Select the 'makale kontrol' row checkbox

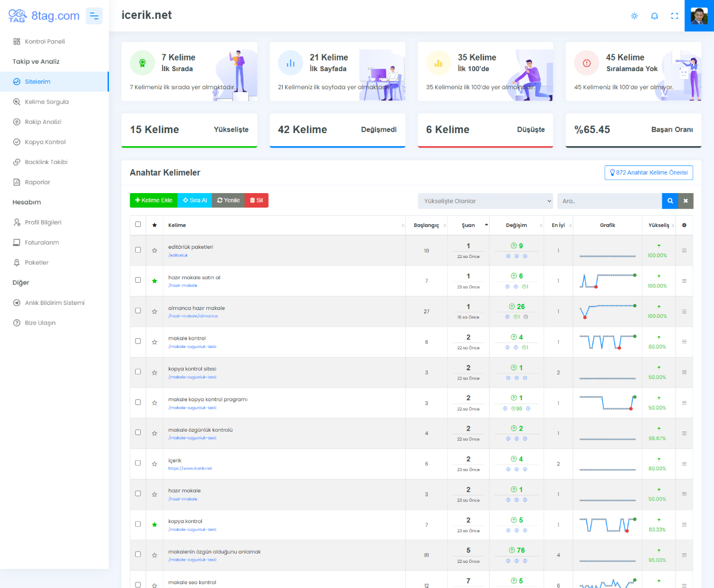(138, 341)
